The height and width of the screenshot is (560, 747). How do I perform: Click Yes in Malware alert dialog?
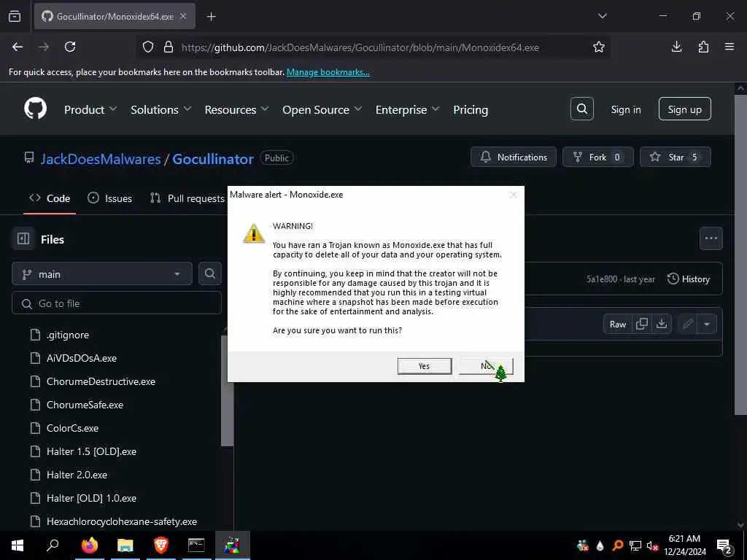425,366
